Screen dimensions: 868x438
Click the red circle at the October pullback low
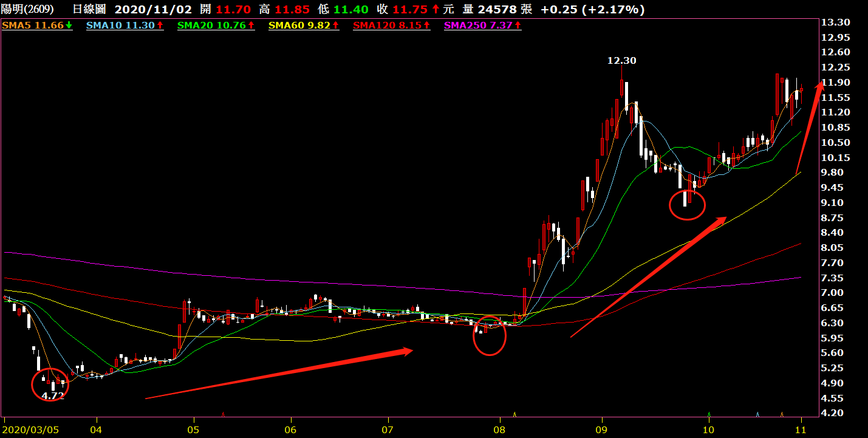coord(687,204)
